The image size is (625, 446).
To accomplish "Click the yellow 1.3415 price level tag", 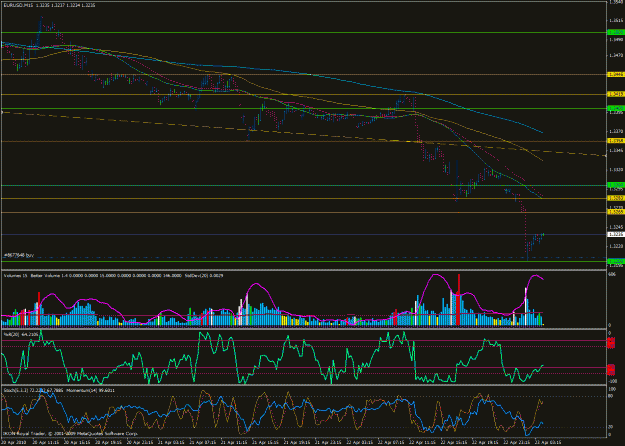I will click(x=615, y=94).
